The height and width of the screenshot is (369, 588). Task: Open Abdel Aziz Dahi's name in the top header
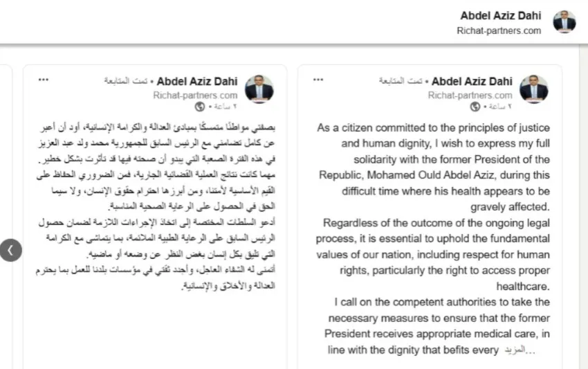[x=502, y=16]
